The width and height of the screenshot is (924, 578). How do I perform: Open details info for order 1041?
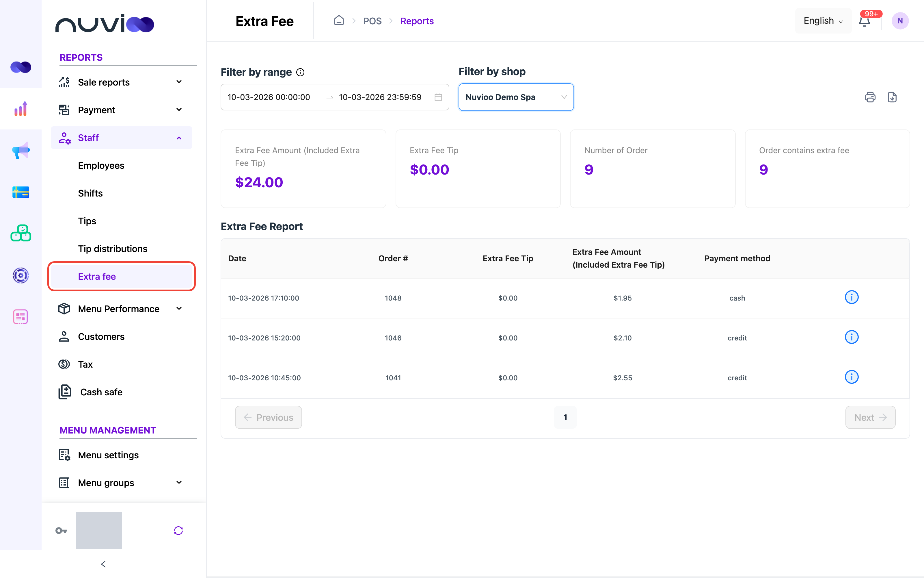tap(852, 377)
